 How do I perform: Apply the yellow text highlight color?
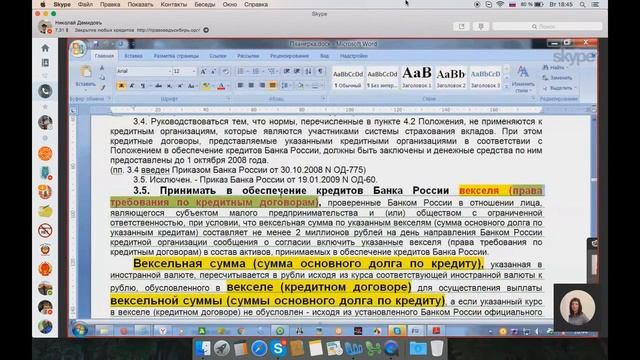tap(207, 86)
